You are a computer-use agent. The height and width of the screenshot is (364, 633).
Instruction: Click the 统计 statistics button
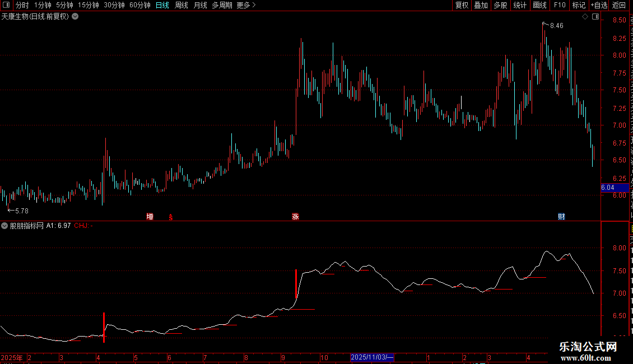coord(519,5)
